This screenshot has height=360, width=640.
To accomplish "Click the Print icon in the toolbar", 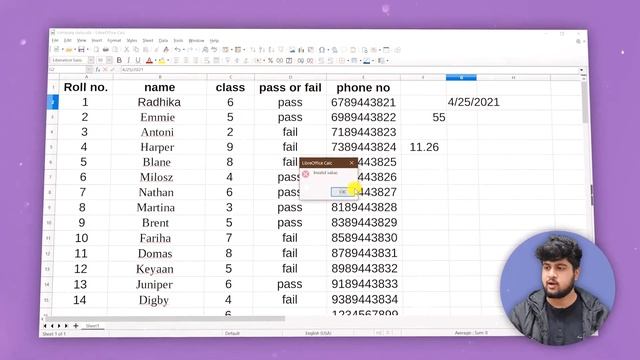I will point(106,50).
